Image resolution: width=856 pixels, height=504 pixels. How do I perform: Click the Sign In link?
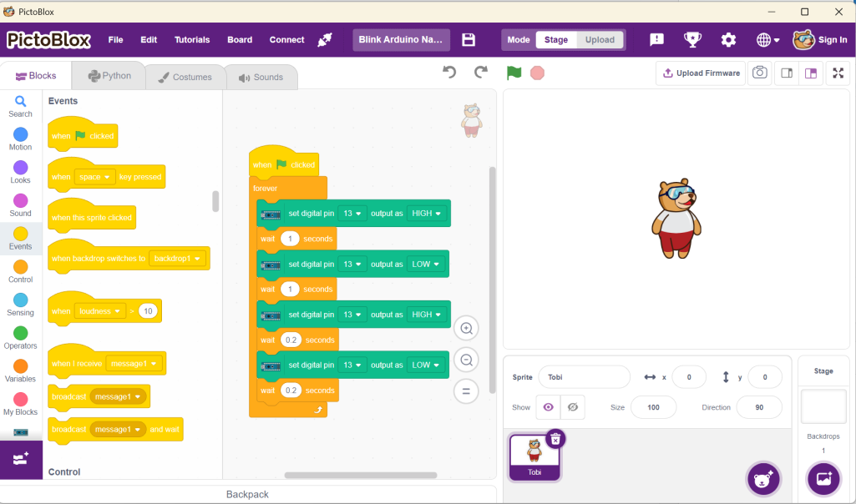pyautogui.click(x=834, y=38)
